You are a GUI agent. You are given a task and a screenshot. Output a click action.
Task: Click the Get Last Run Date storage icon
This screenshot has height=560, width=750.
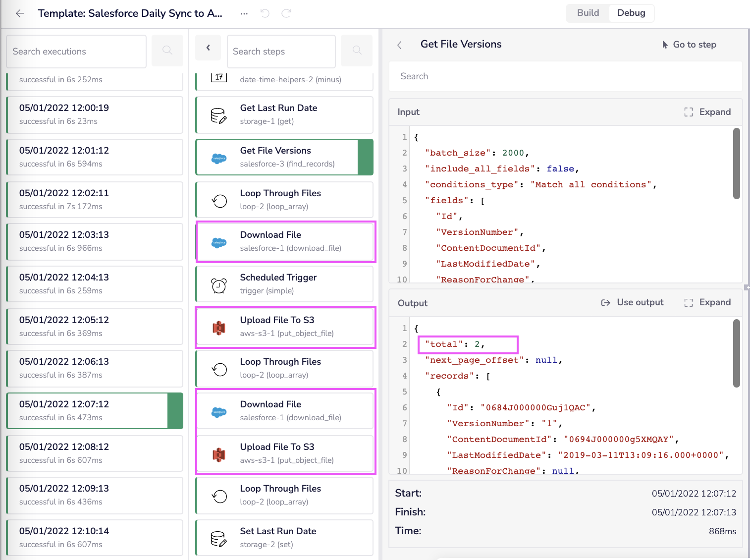click(x=219, y=115)
